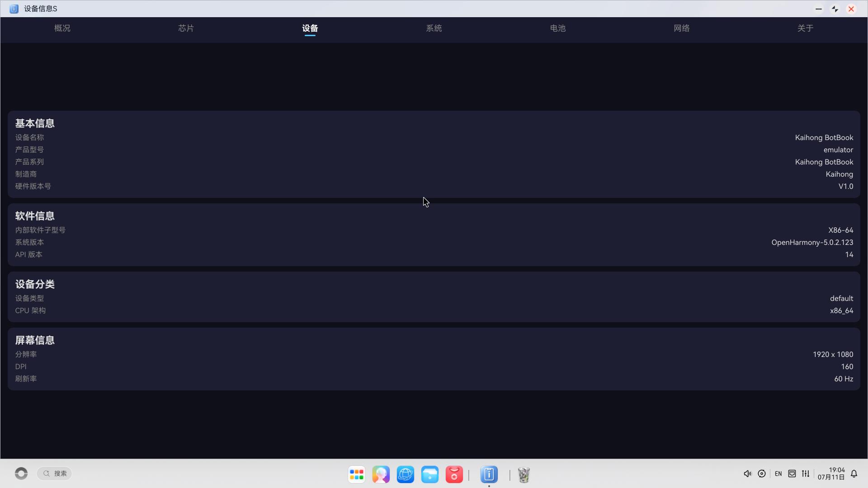Click the 屏幕信息 section heading

pyautogui.click(x=35, y=340)
